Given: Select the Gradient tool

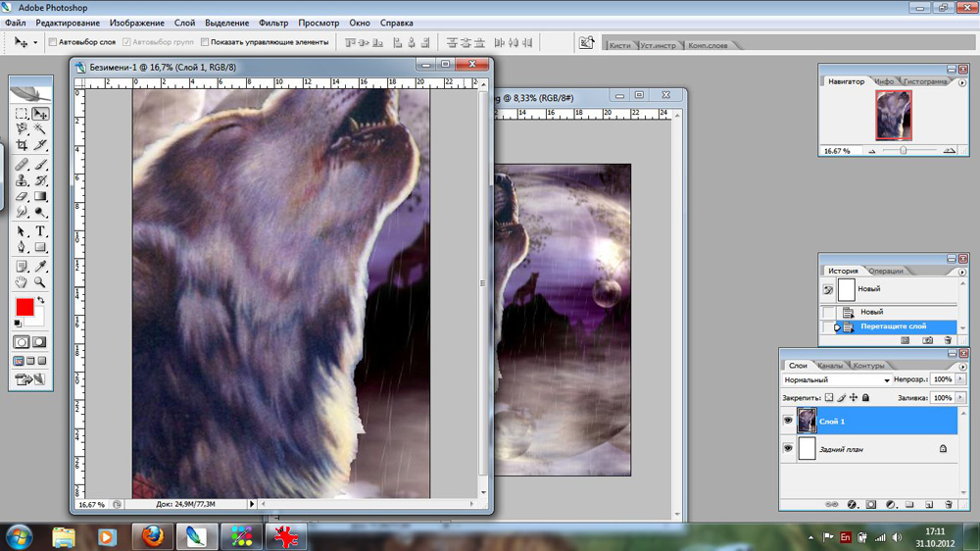Looking at the screenshot, I should pyautogui.click(x=40, y=196).
